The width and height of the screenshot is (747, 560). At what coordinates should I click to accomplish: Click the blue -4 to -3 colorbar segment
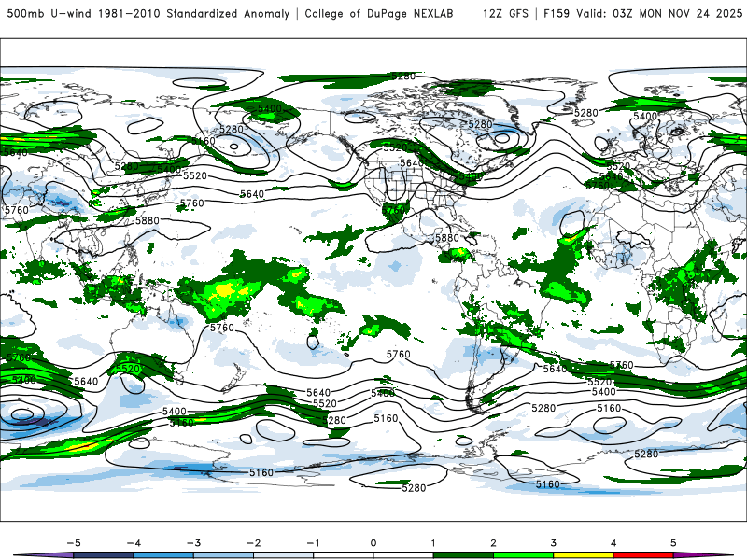(x=163, y=555)
